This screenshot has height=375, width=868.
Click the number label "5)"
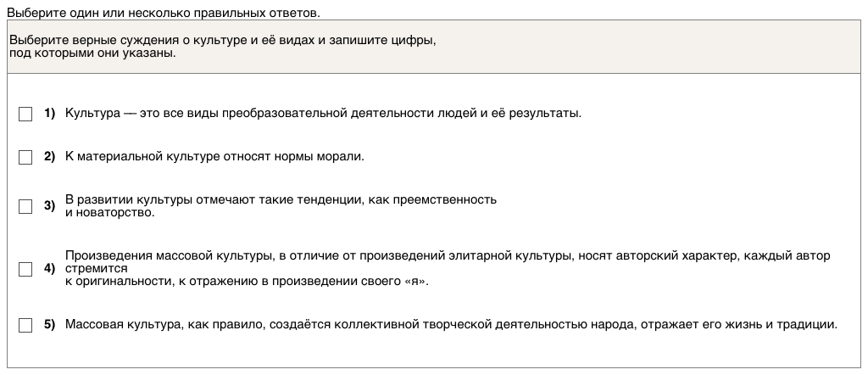(49, 325)
